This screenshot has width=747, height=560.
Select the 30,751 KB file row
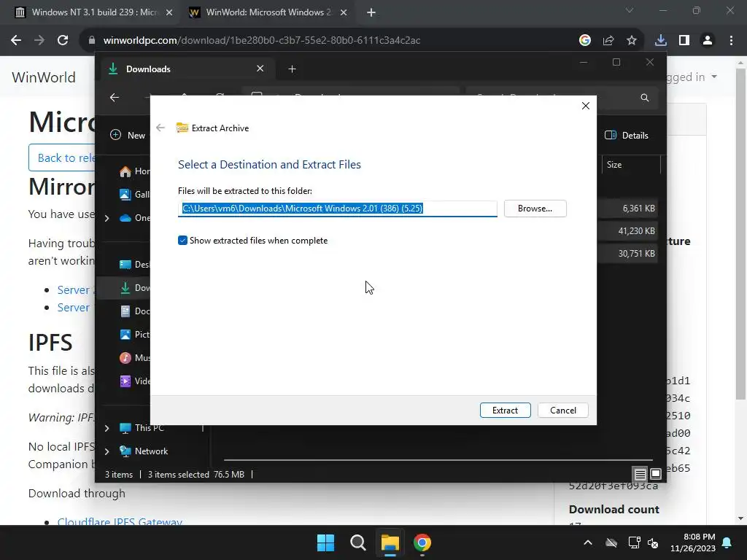(628, 253)
